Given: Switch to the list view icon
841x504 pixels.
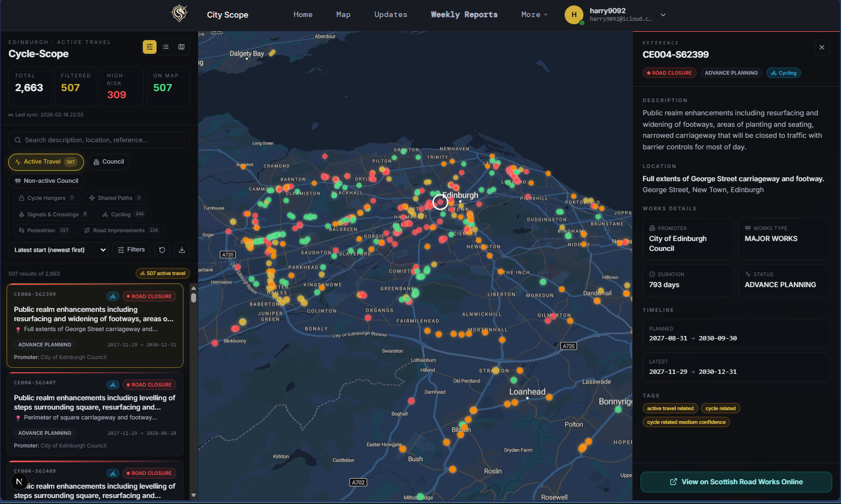Looking at the screenshot, I should [x=165, y=47].
